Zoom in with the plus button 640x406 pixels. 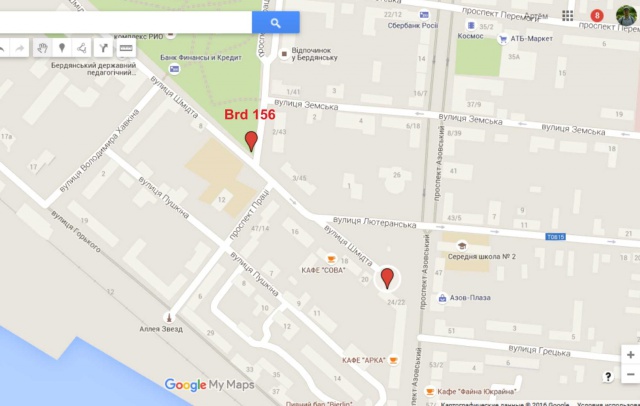tap(631, 355)
